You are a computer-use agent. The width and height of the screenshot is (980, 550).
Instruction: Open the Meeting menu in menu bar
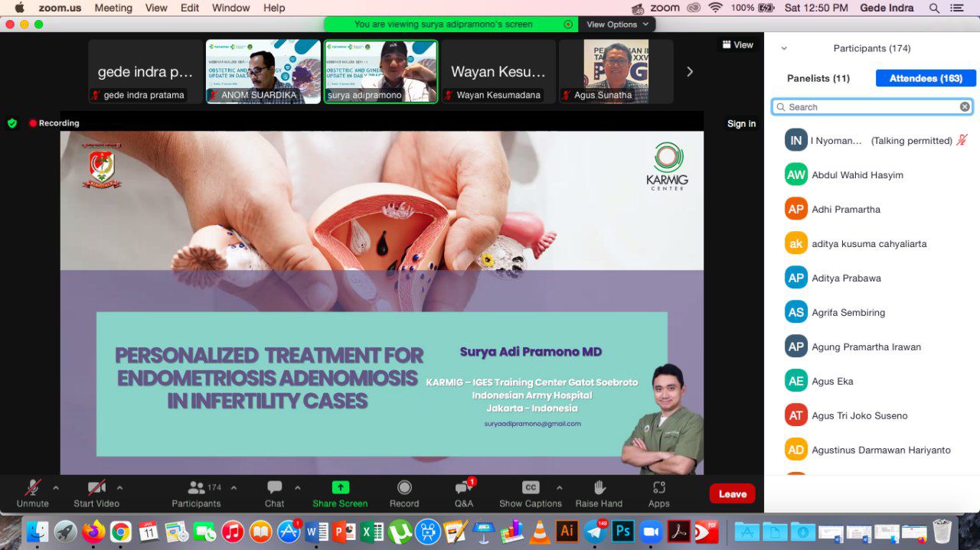[x=113, y=8]
